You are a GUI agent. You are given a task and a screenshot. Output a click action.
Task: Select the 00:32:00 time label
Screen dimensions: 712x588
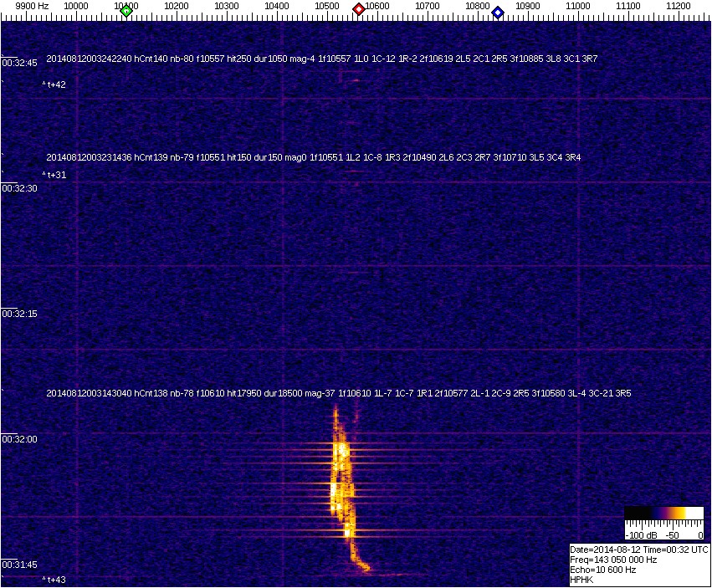pyautogui.click(x=20, y=439)
